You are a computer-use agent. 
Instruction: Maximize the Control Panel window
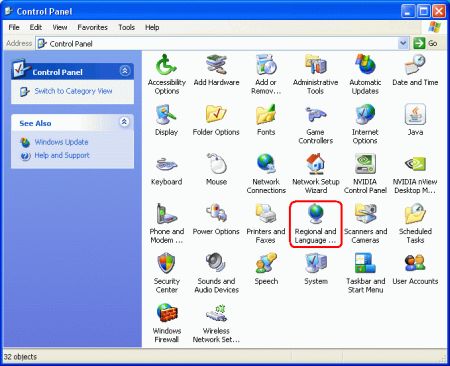pos(424,12)
